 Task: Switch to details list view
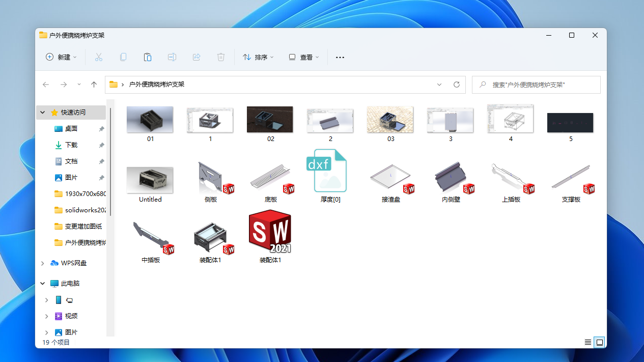[x=588, y=342]
